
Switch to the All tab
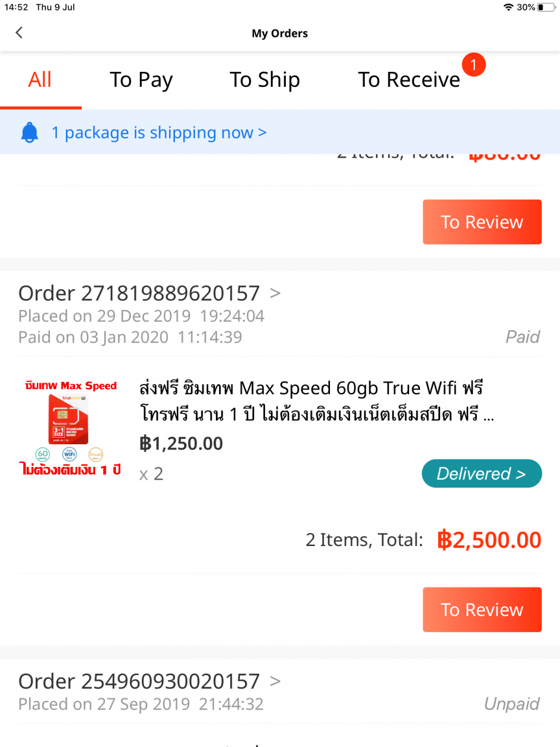pyautogui.click(x=40, y=80)
